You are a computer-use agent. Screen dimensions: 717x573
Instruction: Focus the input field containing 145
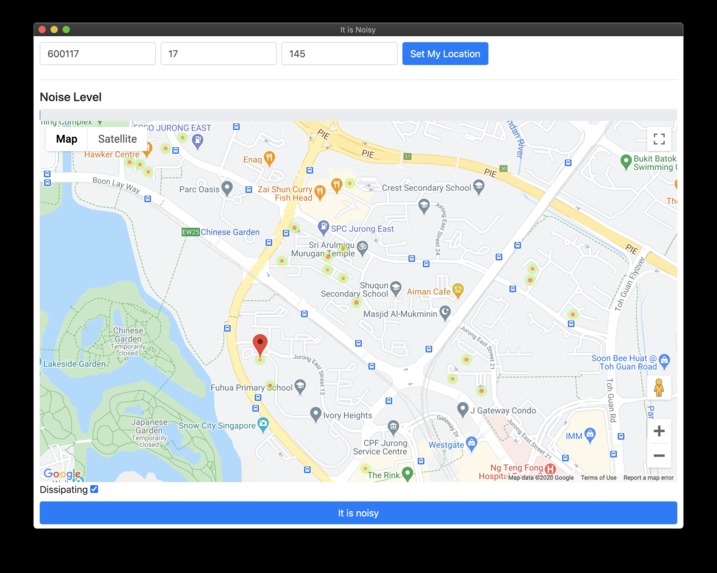click(339, 54)
